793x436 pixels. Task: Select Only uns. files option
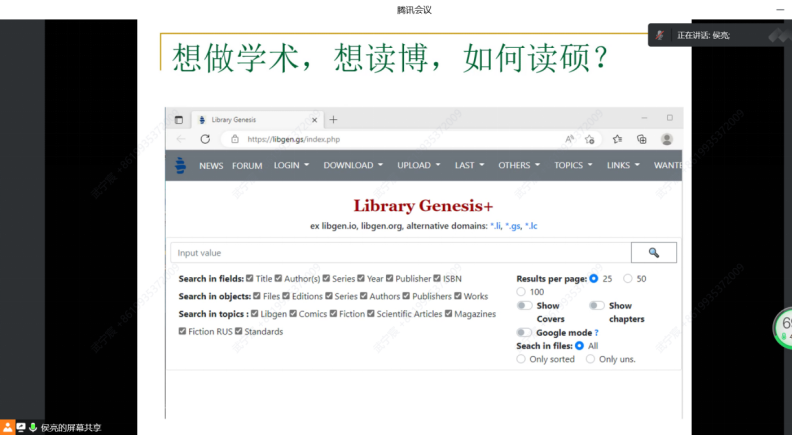pos(590,359)
